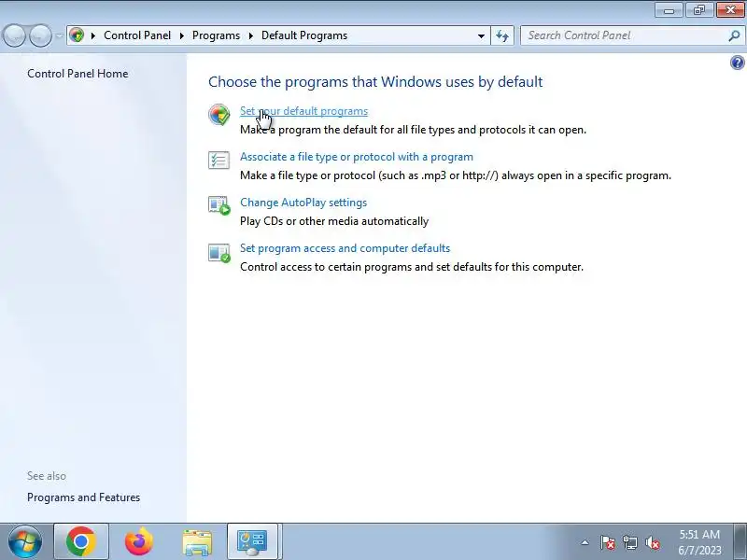Click description Make a program the default text
This screenshot has width=747, height=560.
pyautogui.click(x=413, y=130)
